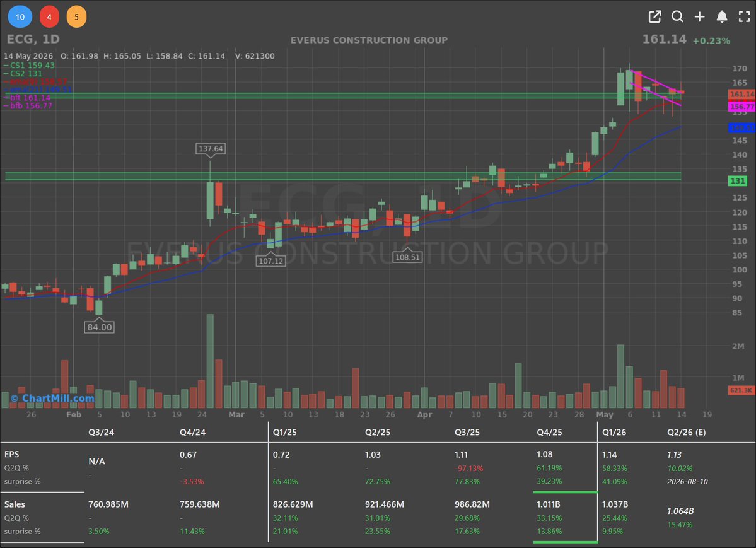Viewport: 756px width, 548px height.
Task: Select the Q2/26 (E) column header
Action: 686,432
